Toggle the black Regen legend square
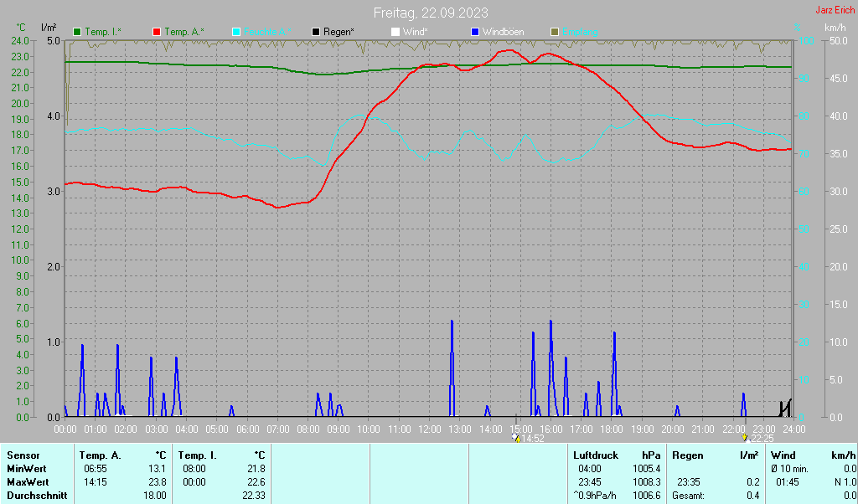Image resolution: width=858 pixels, height=504 pixels. [x=316, y=32]
